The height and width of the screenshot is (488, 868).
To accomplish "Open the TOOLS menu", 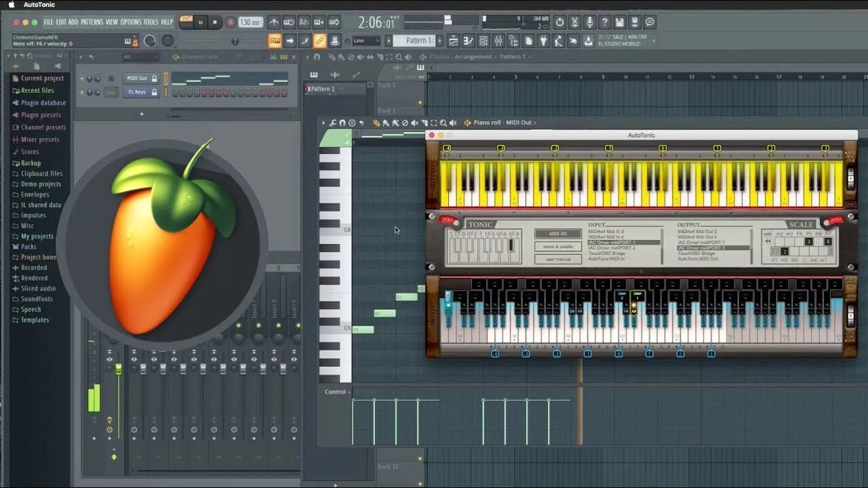I will tap(151, 22).
